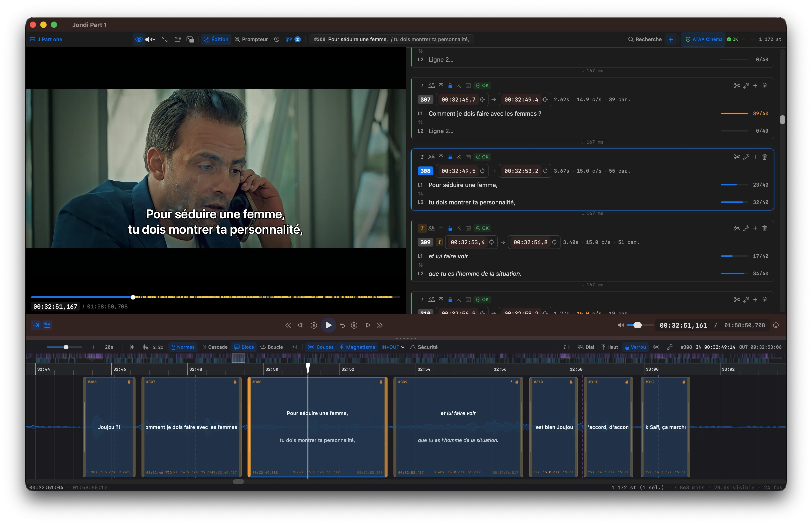Click waveform amplitude 2.2x control
This screenshot has height=525, width=812.
point(152,347)
